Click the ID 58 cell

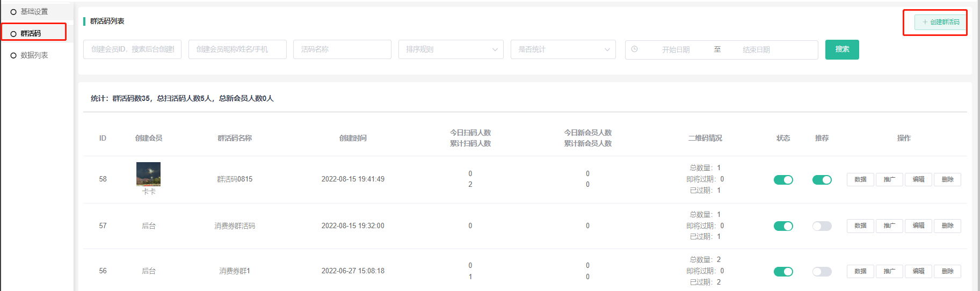(103, 179)
